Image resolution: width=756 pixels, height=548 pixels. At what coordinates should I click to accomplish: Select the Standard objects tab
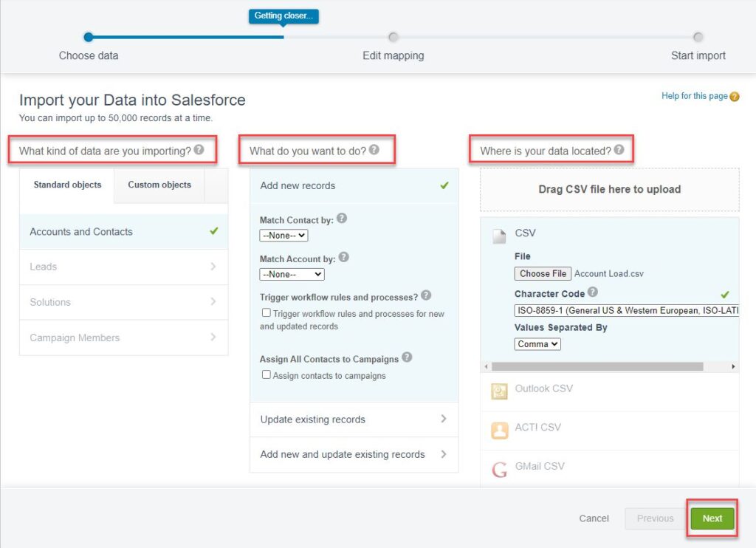(x=67, y=185)
